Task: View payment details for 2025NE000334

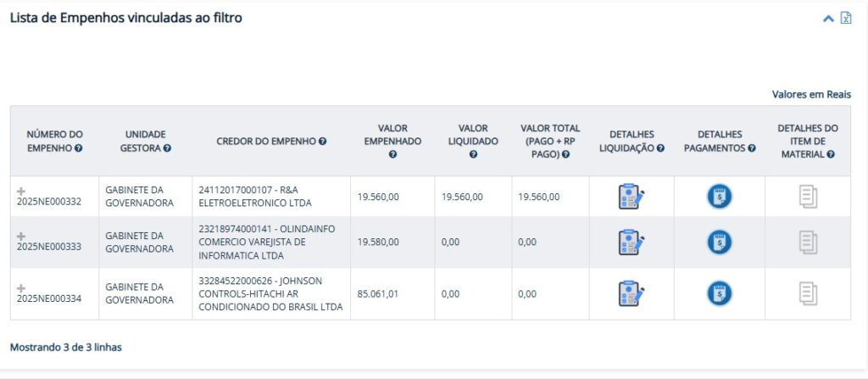Action: click(720, 293)
